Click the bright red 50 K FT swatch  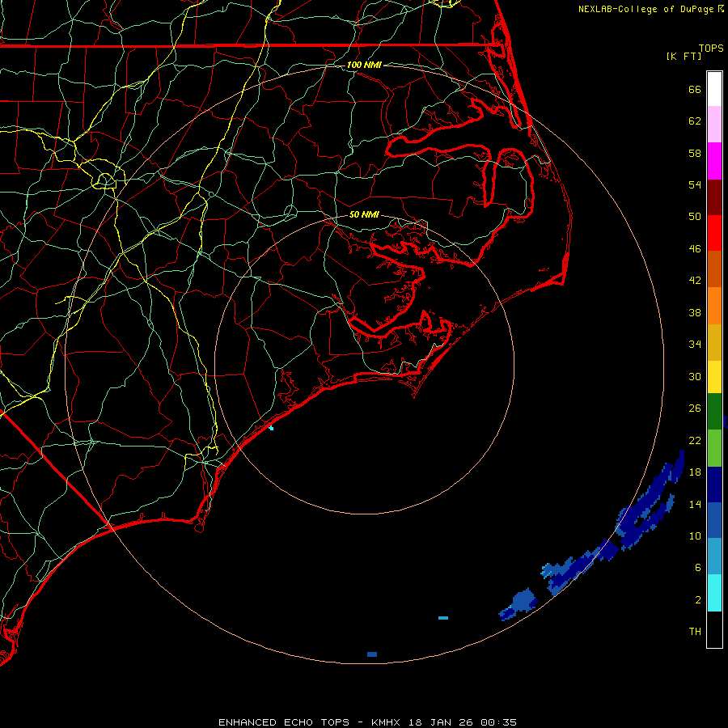point(714,233)
